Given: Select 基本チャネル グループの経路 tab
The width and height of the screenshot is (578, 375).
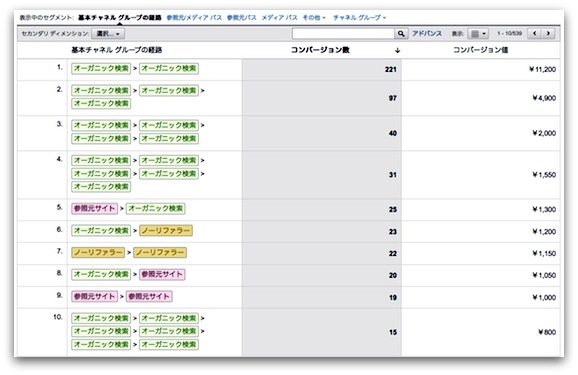Looking at the screenshot, I should pyautogui.click(x=119, y=17).
